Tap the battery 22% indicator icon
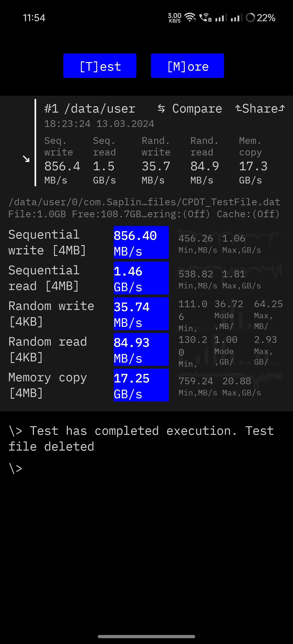The image size is (293, 644). click(250, 18)
